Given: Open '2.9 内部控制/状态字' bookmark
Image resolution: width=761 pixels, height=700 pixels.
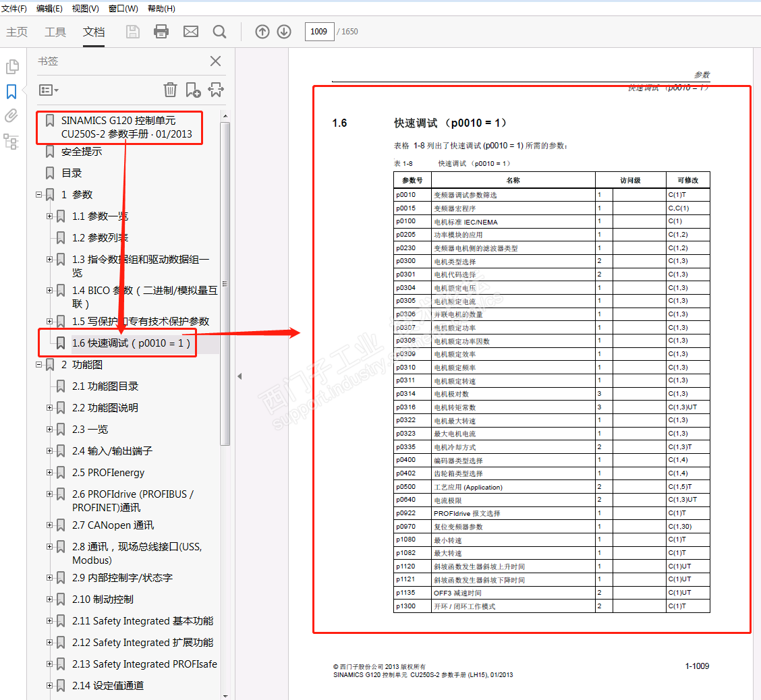Looking at the screenshot, I should 122,578.
